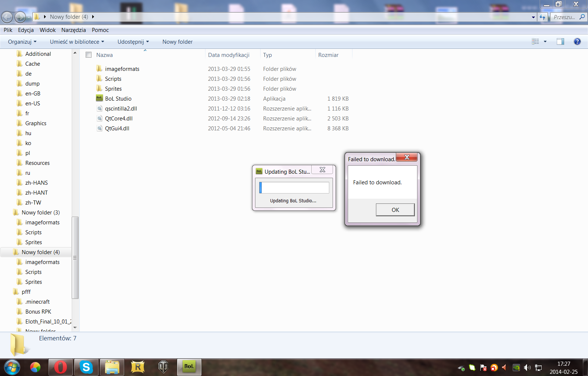Select Nowy folder (4) in the tree
This screenshot has width=588, height=376.
[x=40, y=252]
